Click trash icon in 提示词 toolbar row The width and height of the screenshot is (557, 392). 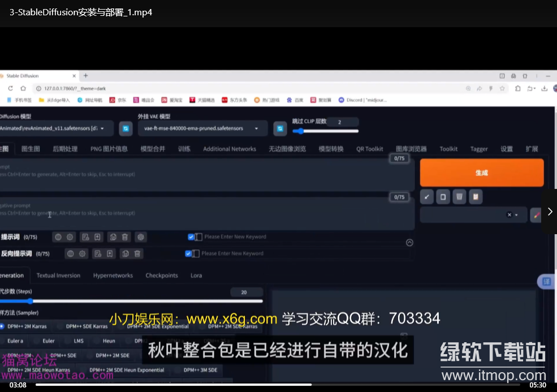click(x=124, y=237)
